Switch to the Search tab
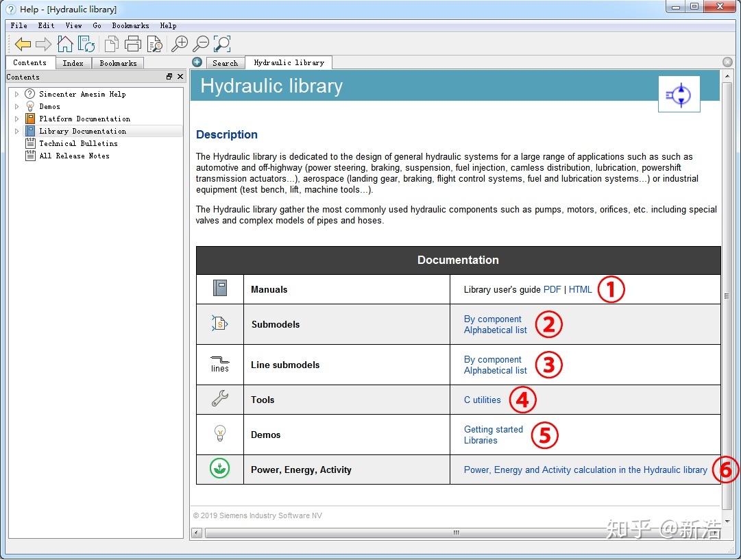Viewport: 741px width, 560px height. pos(225,63)
